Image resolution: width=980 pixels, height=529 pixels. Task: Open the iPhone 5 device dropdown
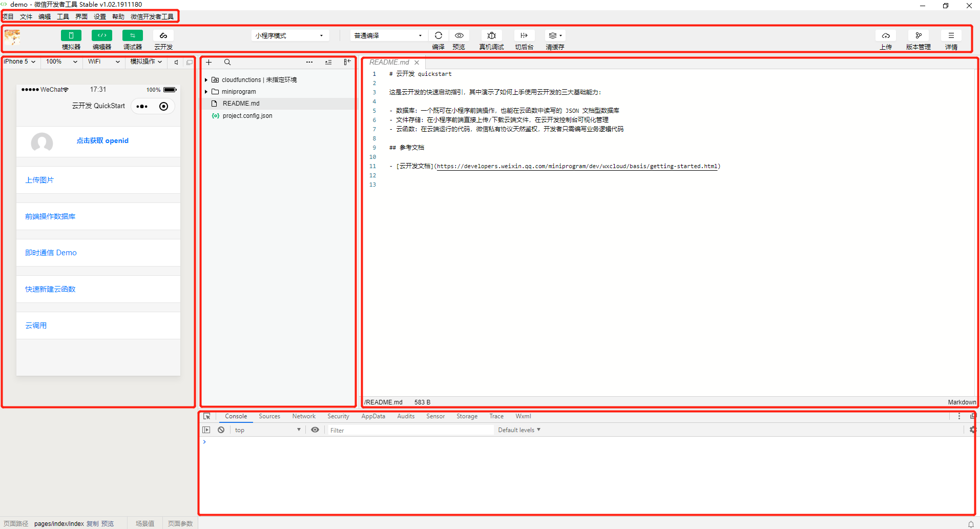pyautogui.click(x=19, y=62)
